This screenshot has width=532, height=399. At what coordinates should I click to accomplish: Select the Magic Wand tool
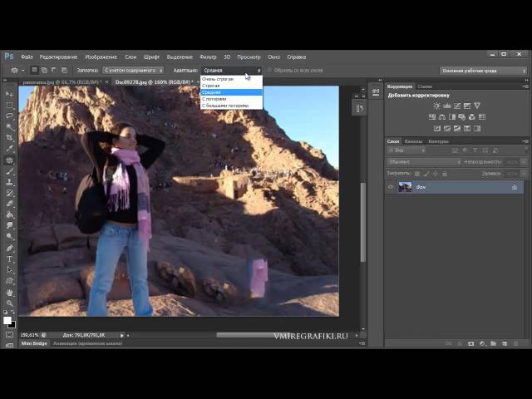pos(9,127)
